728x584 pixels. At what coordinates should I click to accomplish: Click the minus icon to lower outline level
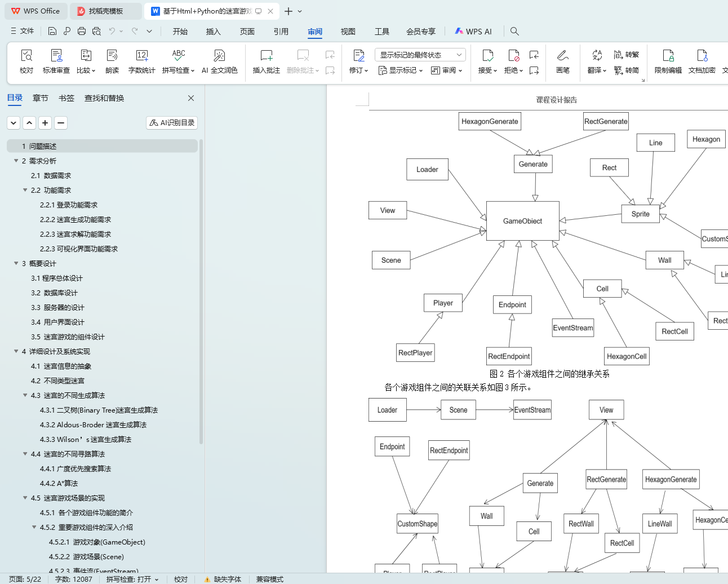[x=61, y=122]
